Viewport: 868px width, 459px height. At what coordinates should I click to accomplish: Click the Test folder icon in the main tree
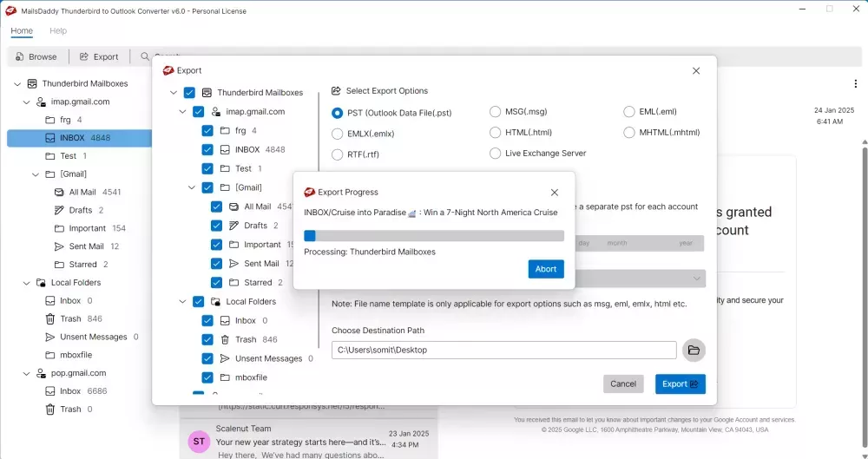click(49, 156)
